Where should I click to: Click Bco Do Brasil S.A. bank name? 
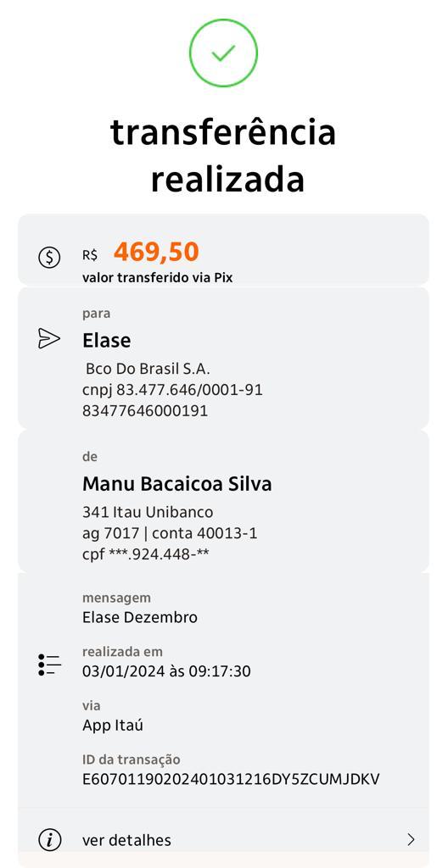[148, 369]
